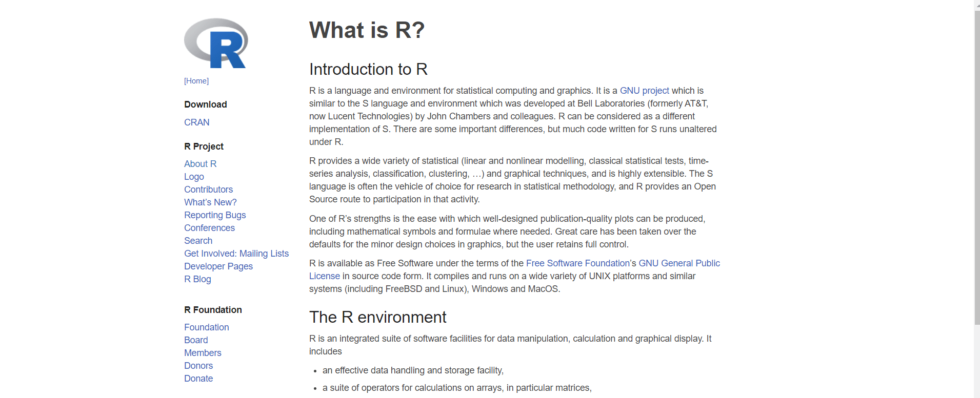
Task: Click Get Involved: Mailing Lists
Action: tap(236, 254)
